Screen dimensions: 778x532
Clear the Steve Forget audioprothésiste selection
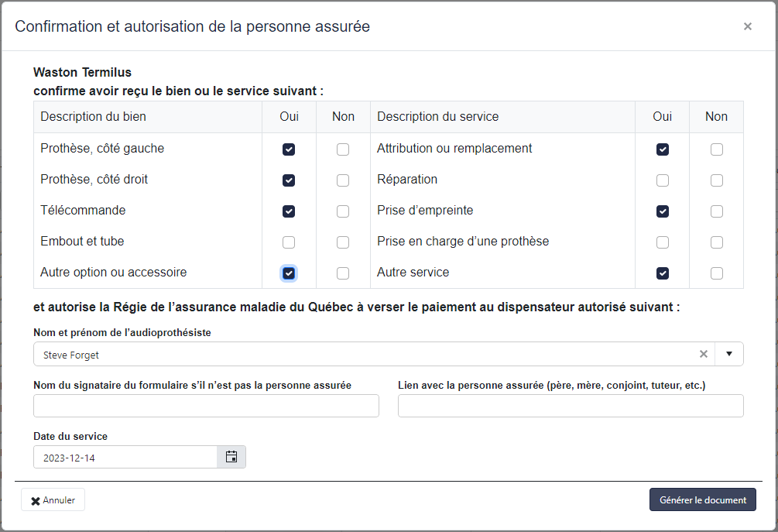click(x=704, y=354)
